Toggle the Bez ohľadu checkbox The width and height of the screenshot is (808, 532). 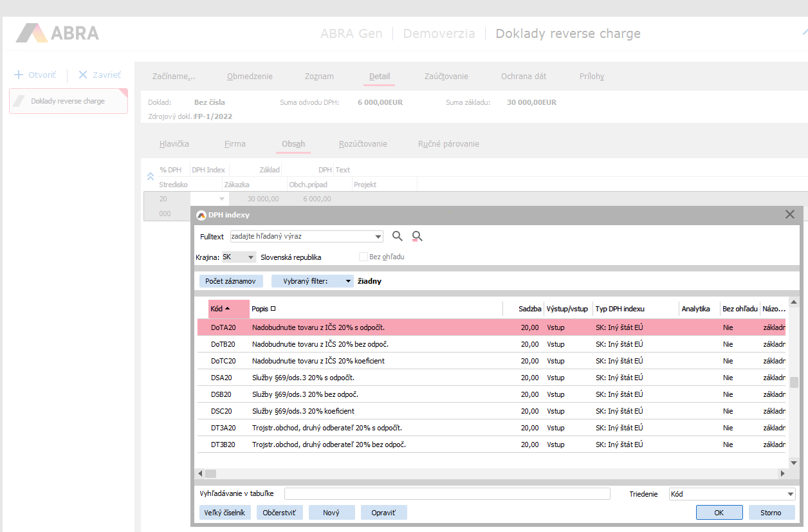(x=363, y=257)
